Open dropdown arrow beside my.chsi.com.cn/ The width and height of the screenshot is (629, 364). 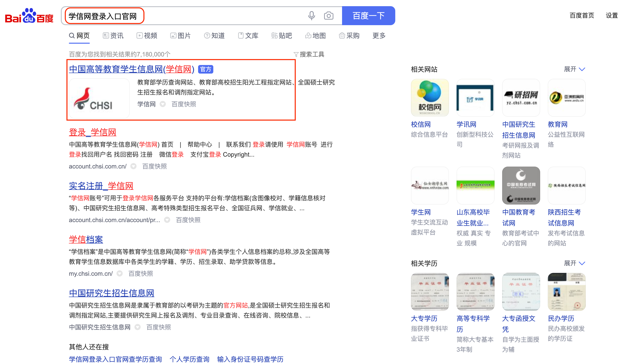[119, 273]
